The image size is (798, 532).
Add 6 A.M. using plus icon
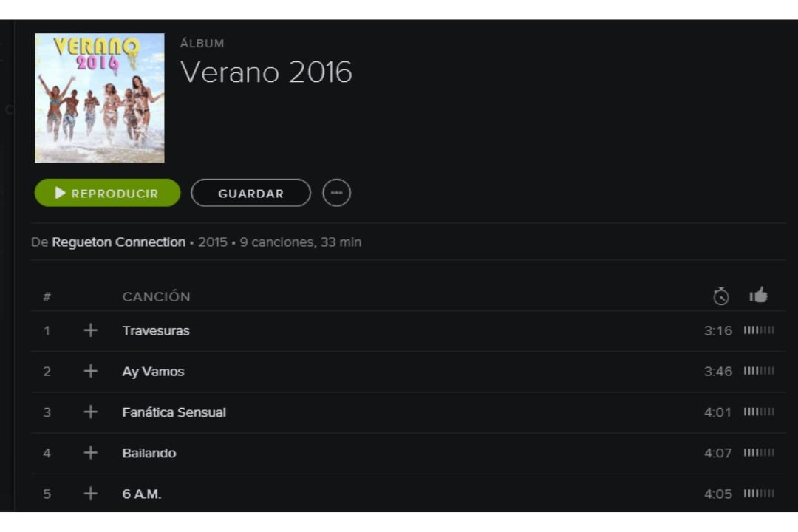tap(91, 494)
